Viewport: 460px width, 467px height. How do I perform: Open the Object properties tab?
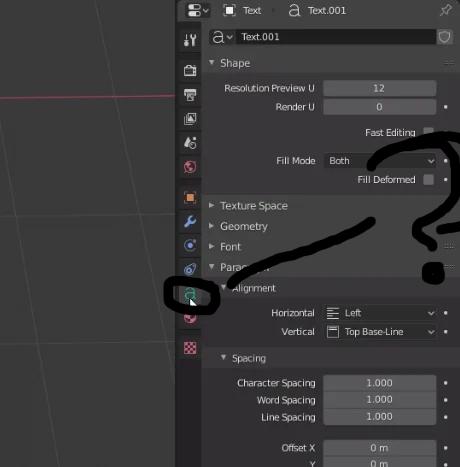click(190, 197)
